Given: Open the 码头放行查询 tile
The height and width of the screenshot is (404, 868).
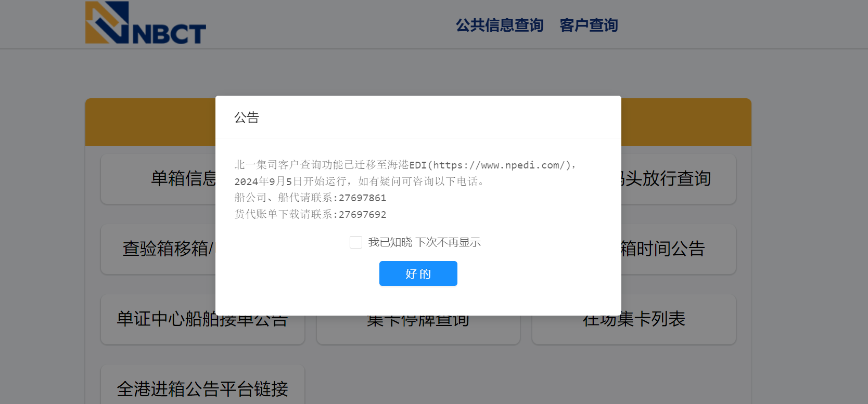Looking at the screenshot, I should (x=676, y=179).
